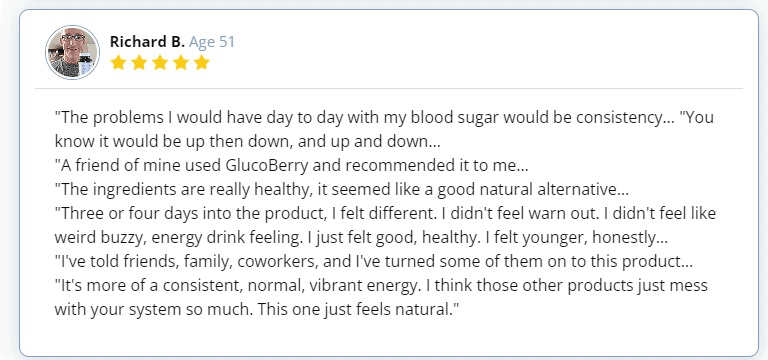Click the line 'know it would be up then down'
Viewport: 768px width, 360px height.
247,142
